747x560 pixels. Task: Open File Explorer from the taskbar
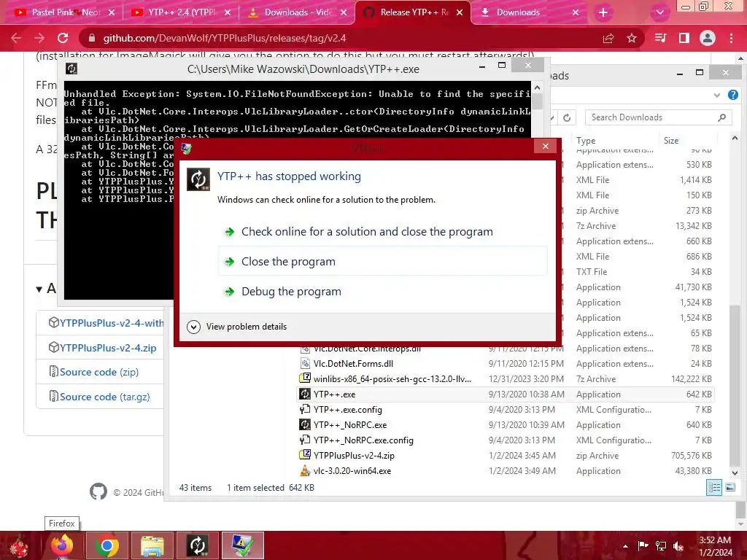tap(152, 545)
